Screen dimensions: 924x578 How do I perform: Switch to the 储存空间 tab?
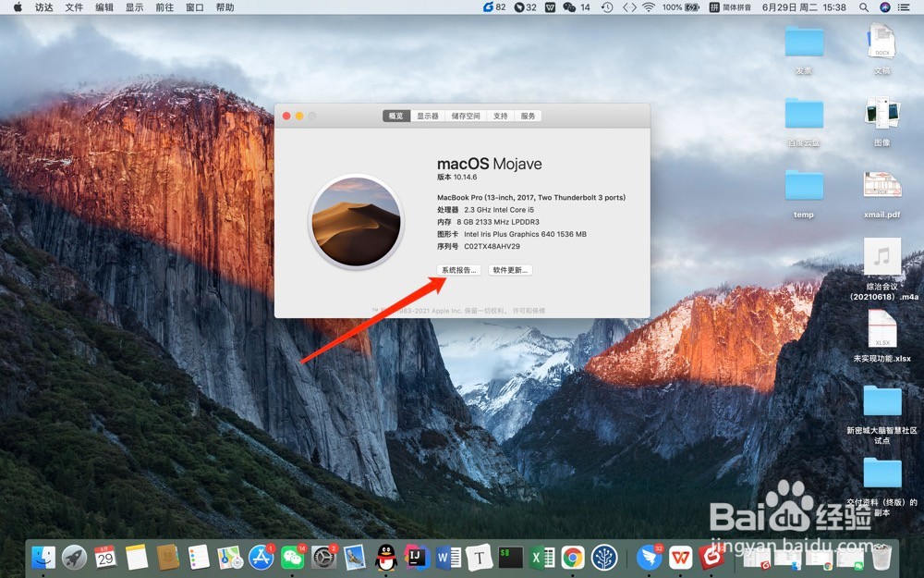[466, 117]
